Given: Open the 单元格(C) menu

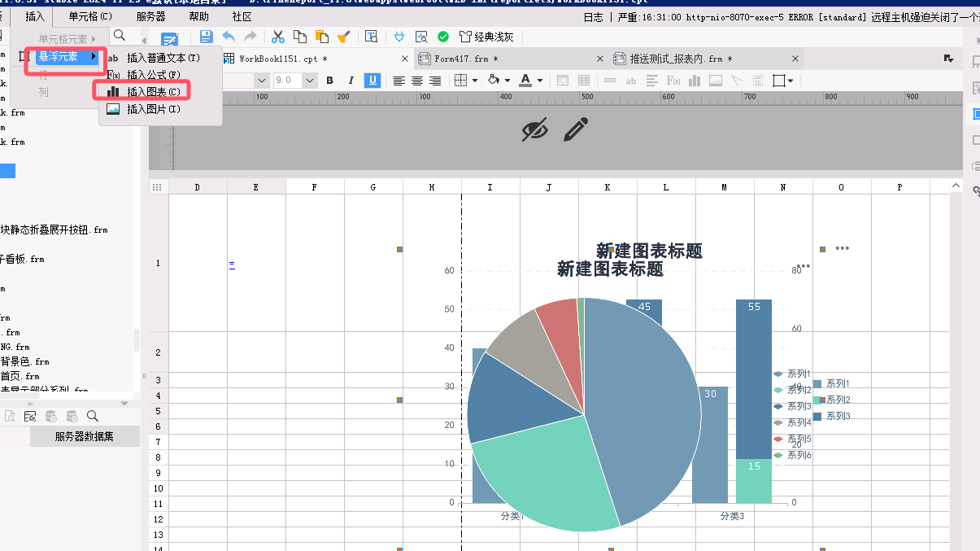Looking at the screenshot, I should click(x=90, y=16).
